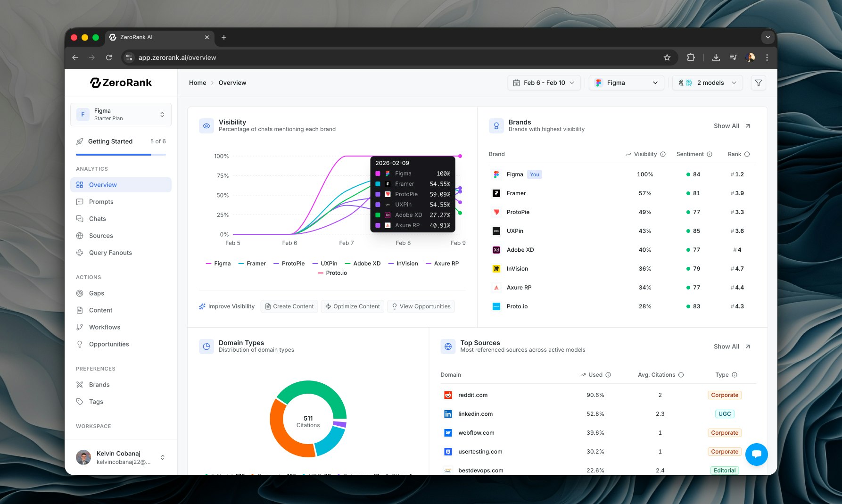
Task: Open the Feb 6 - Feb 10 date picker
Action: (x=544, y=83)
